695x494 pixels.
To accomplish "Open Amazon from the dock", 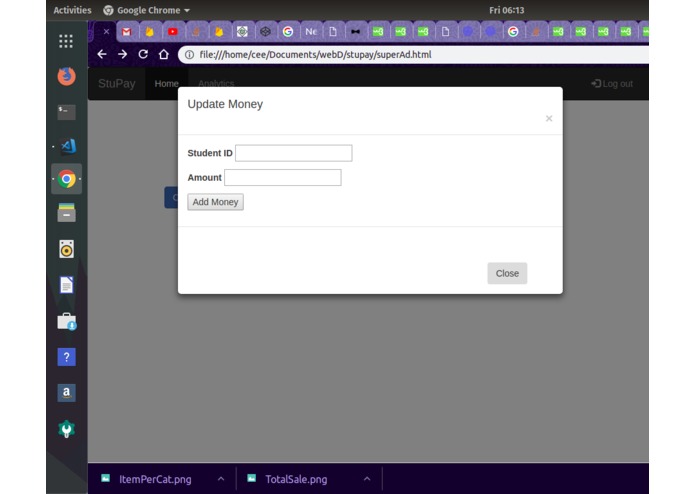I will 66,393.
